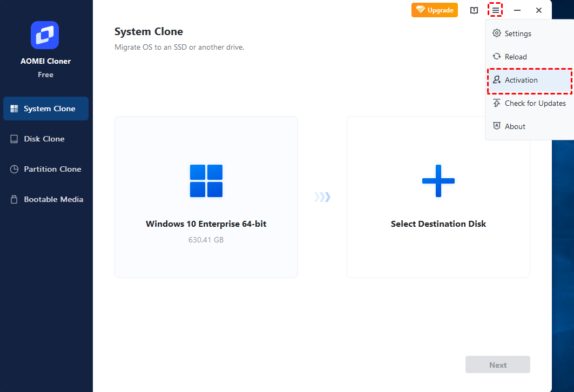Minimize the AOMEI Cloner window
The width and height of the screenshot is (574, 392).
(517, 10)
